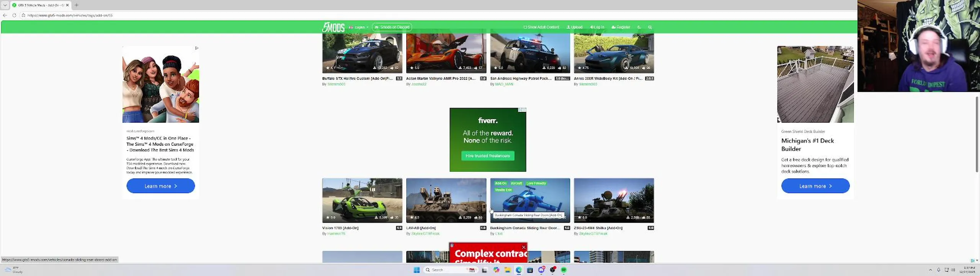This screenshot has height=276, width=980.
Task: Open the Discord taskbar icon
Action: tap(541, 270)
